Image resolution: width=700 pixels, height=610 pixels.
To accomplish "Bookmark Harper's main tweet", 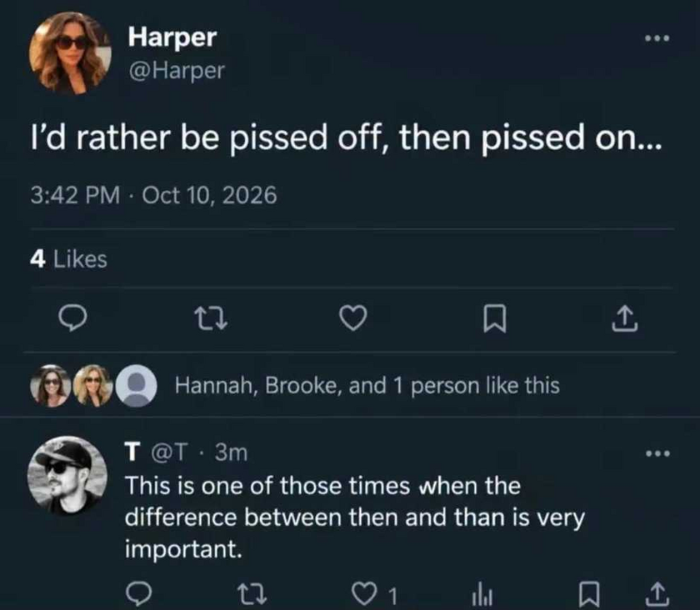I will 495,318.
